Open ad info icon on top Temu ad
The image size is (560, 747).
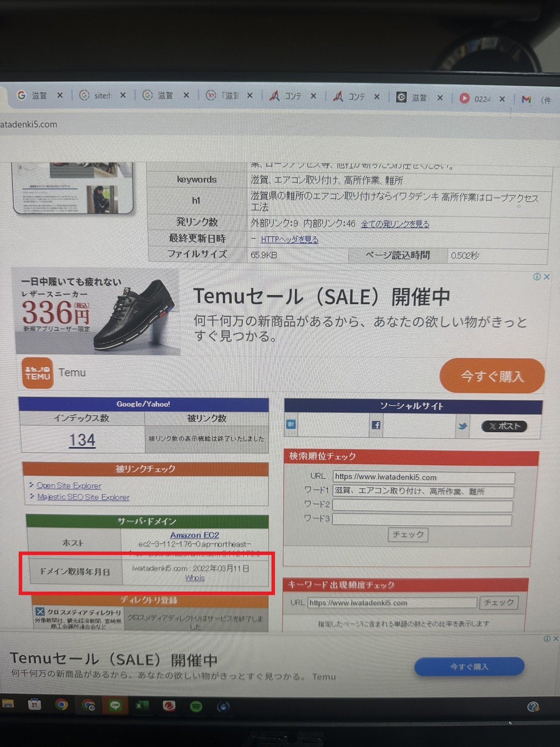tap(537, 277)
